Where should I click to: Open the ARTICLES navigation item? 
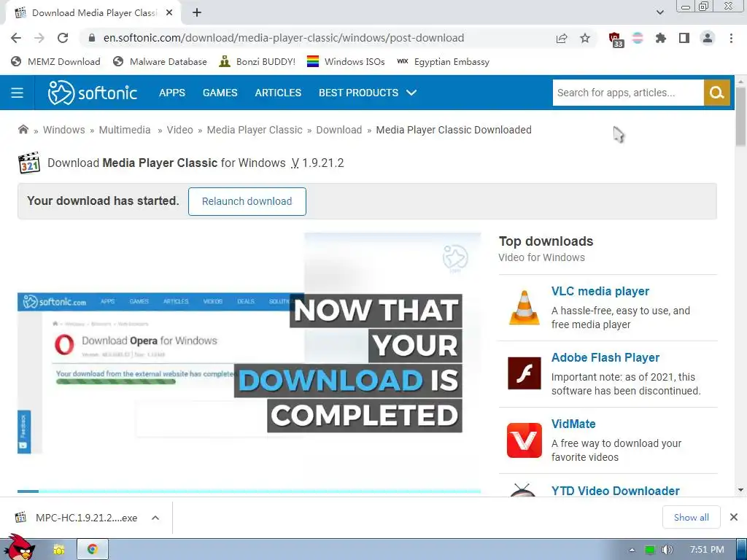coord(278,93)
